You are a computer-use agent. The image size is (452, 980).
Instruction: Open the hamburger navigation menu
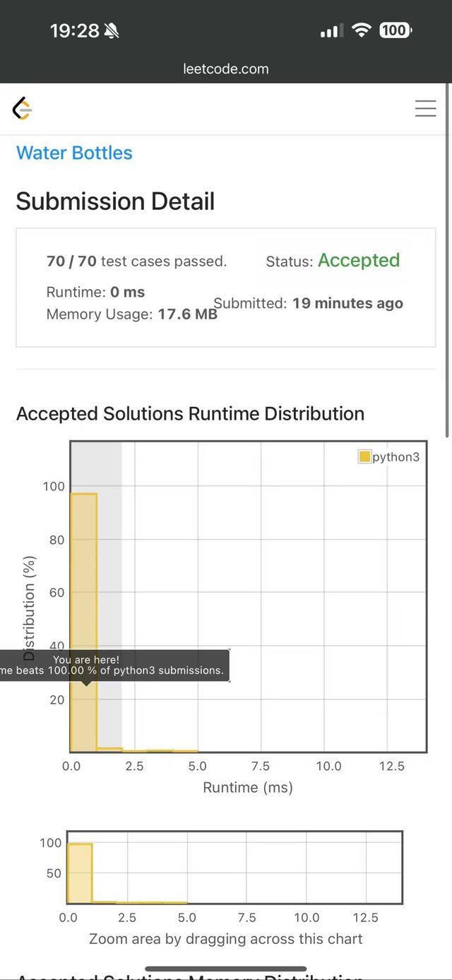(425, 108)
